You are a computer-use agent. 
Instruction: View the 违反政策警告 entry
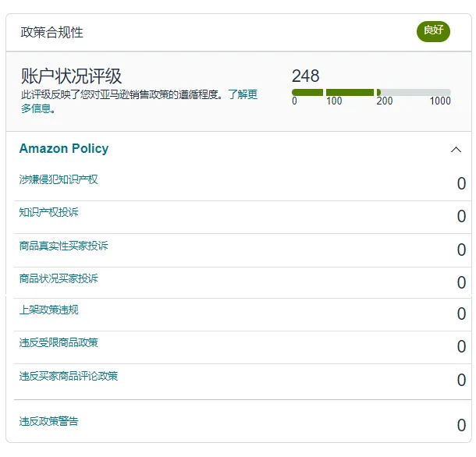tap(48, 421)
